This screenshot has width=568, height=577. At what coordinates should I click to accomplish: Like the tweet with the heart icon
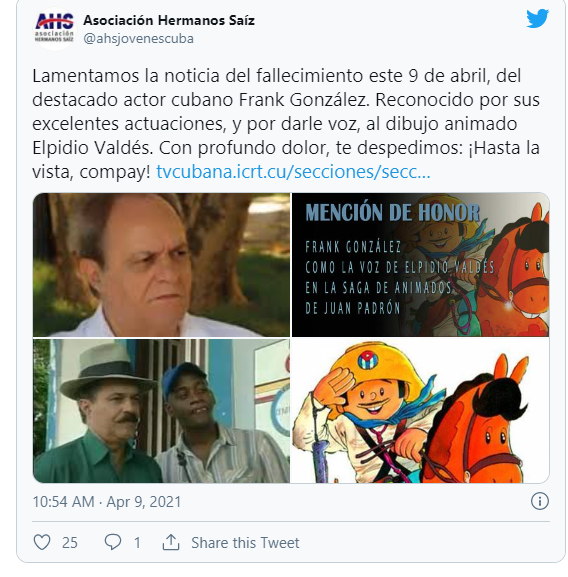coord(42,542)
